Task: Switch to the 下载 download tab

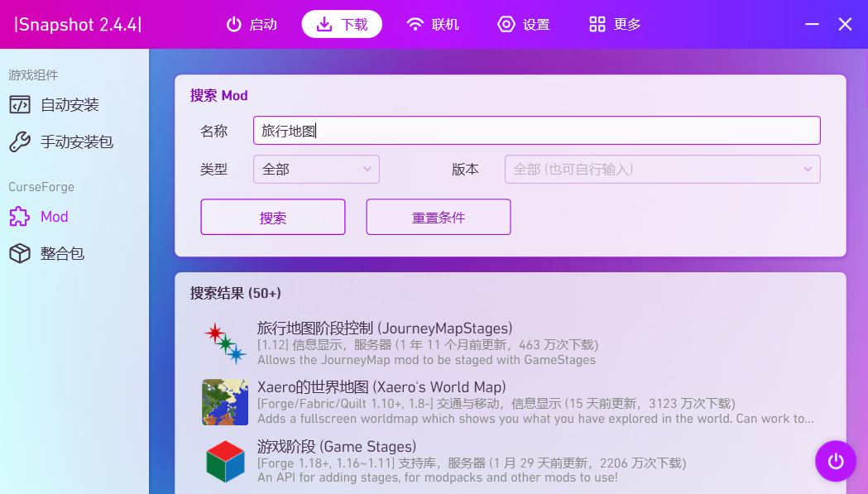Action: (x=342, y=24)
